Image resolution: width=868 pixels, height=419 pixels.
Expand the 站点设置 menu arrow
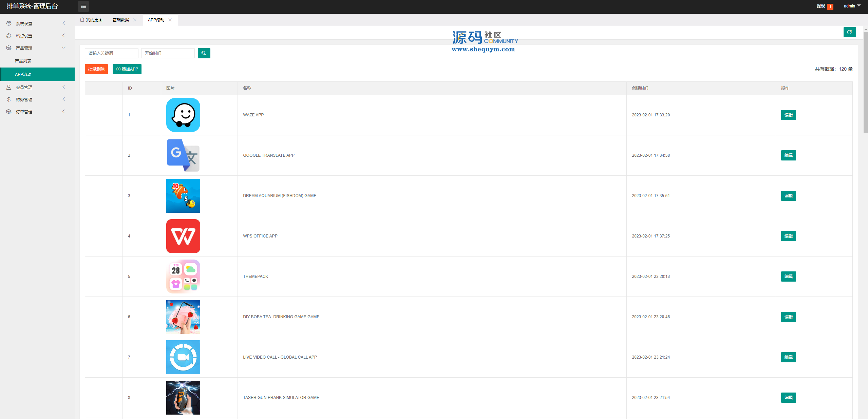[x=63, y=35]
